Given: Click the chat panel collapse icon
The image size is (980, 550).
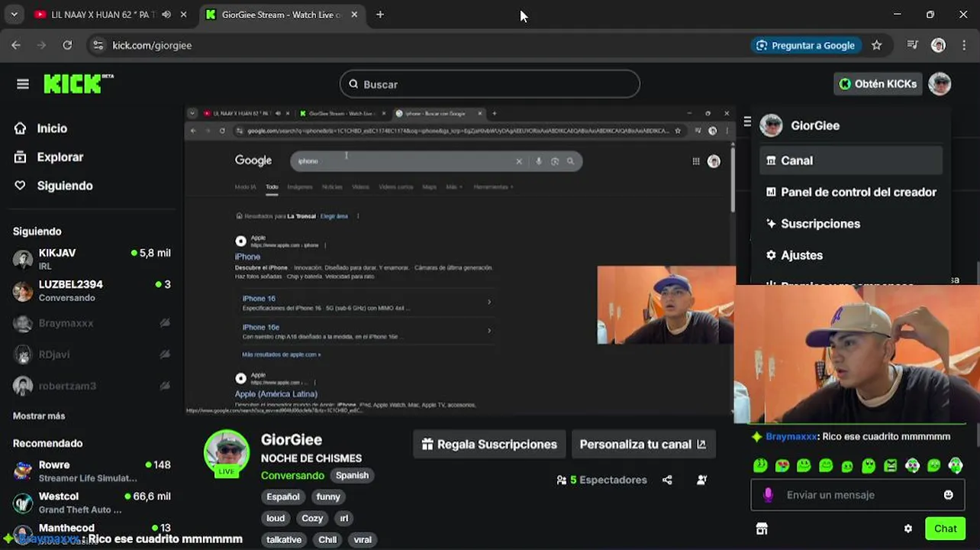Looking at the screenshot, I should pos(747,121).
